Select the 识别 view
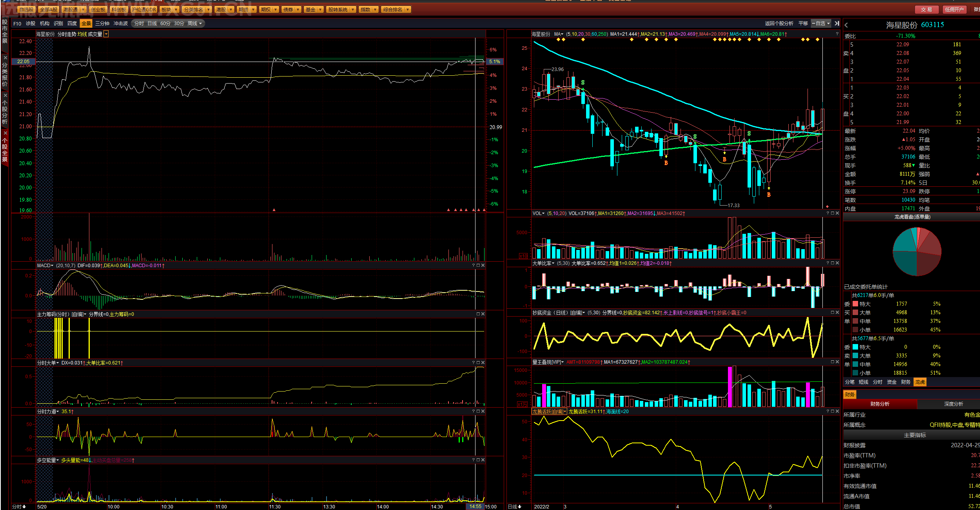The image size is (980, 510). click(x=58, y=24)
